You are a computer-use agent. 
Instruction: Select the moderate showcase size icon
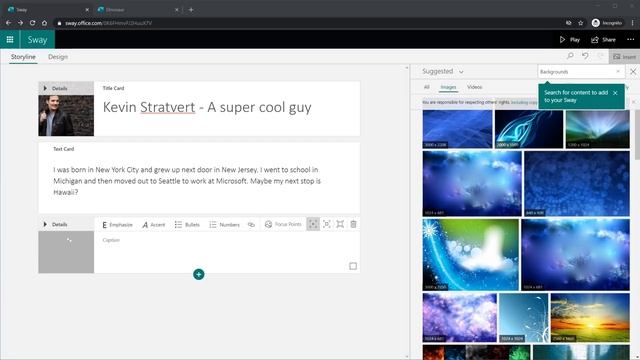click(327, 224)
